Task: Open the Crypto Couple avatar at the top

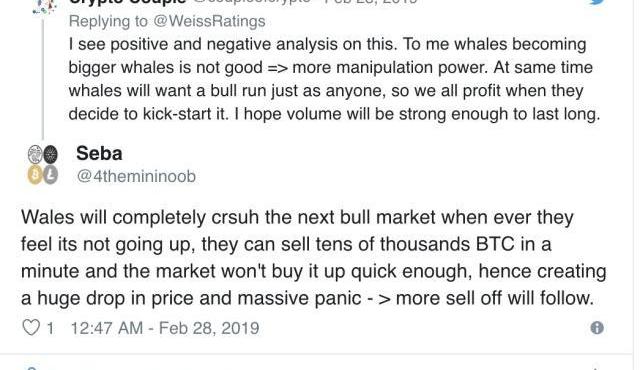Action: point(46,7)
